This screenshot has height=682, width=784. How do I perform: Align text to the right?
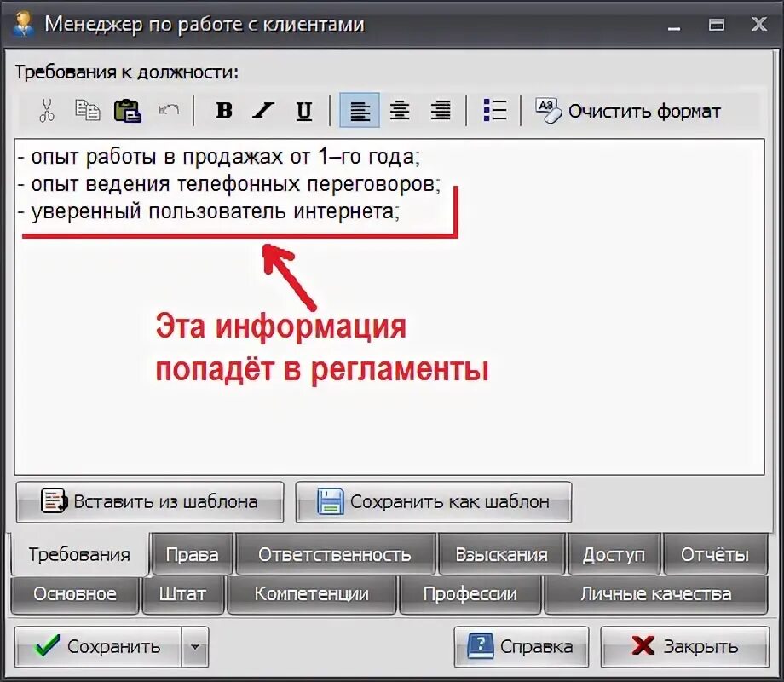click(441, 110)
